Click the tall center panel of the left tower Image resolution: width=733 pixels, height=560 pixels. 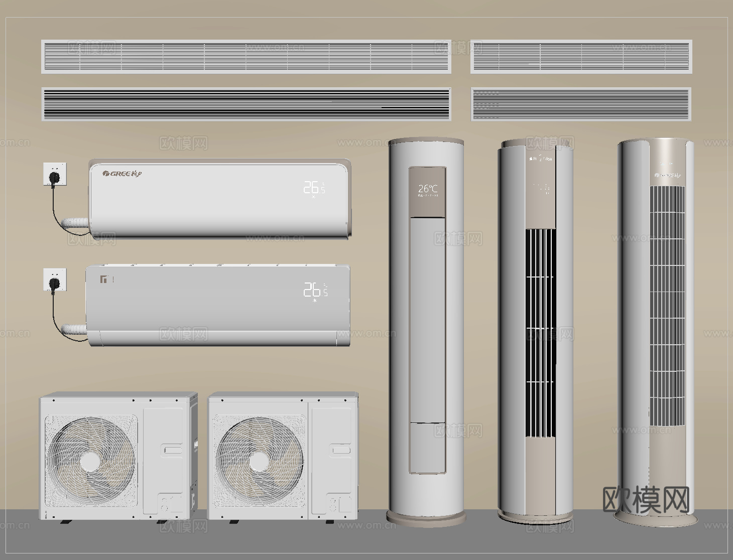click(428, 320)
